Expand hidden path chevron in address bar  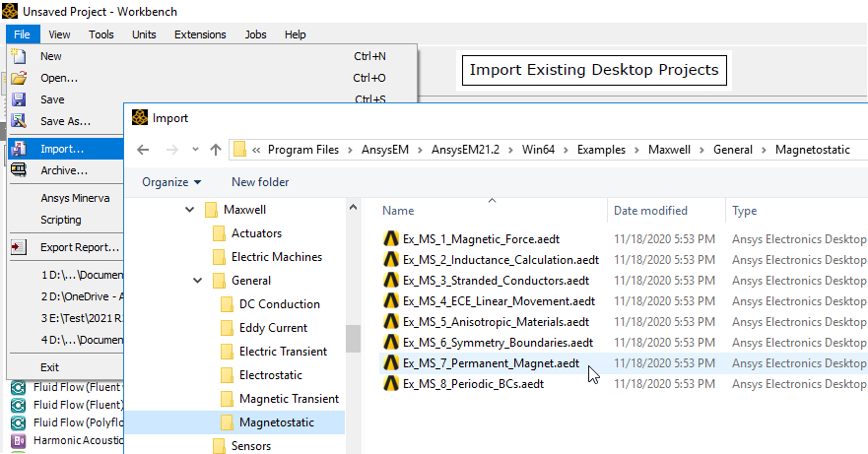256,150
